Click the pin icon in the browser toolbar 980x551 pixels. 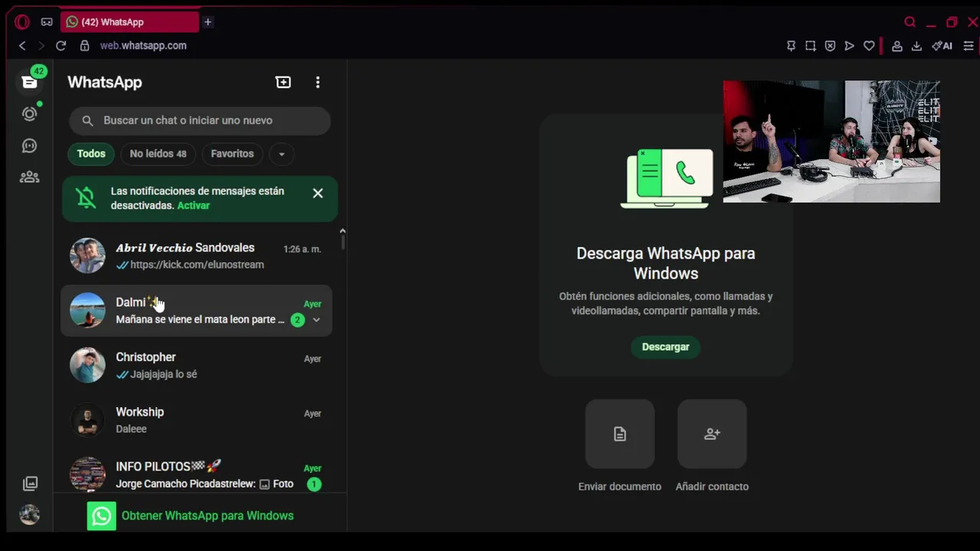[x=791, y=46]
